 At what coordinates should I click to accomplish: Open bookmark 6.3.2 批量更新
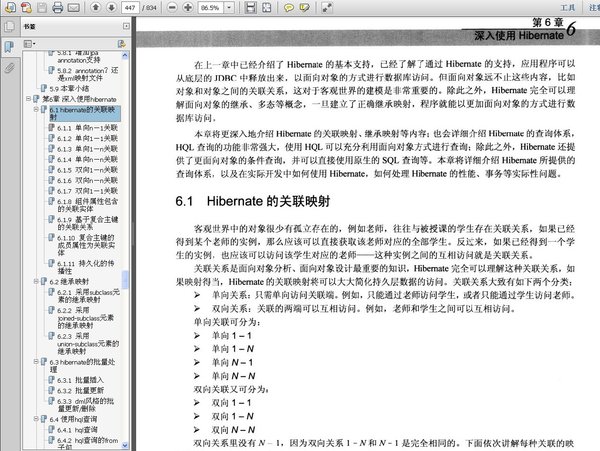tap(80, 391)
